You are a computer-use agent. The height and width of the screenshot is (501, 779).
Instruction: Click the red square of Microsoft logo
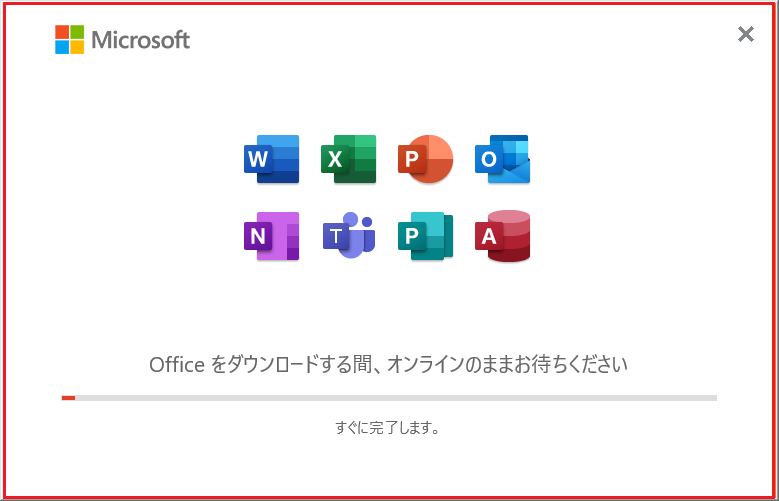click(x=62, y=32)
